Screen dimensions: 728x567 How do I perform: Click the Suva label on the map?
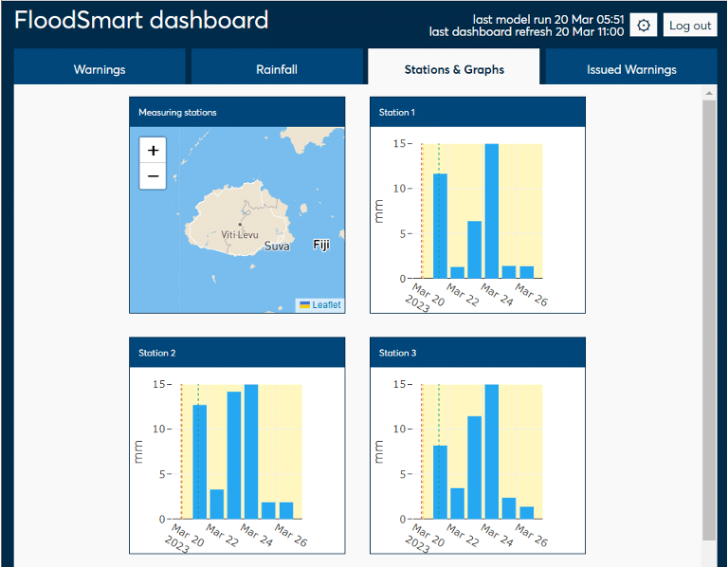point(277,247)
